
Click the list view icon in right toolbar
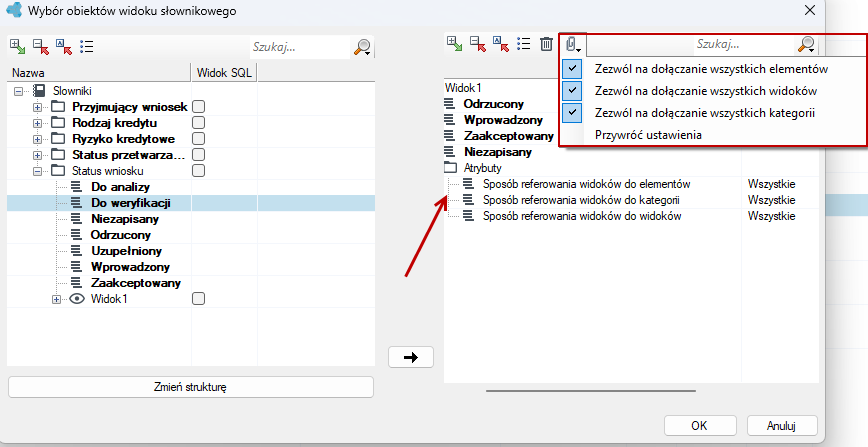point(524,44)
